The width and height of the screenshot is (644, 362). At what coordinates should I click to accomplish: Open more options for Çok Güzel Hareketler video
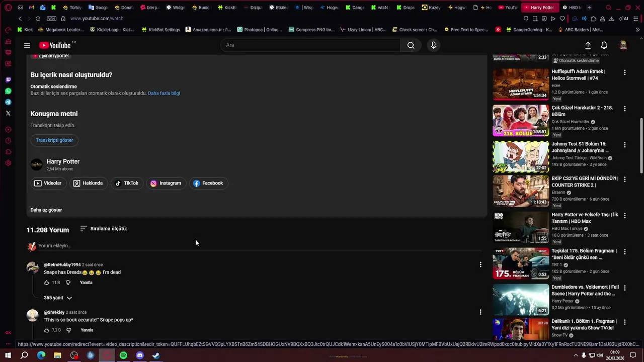click(625, 109)
